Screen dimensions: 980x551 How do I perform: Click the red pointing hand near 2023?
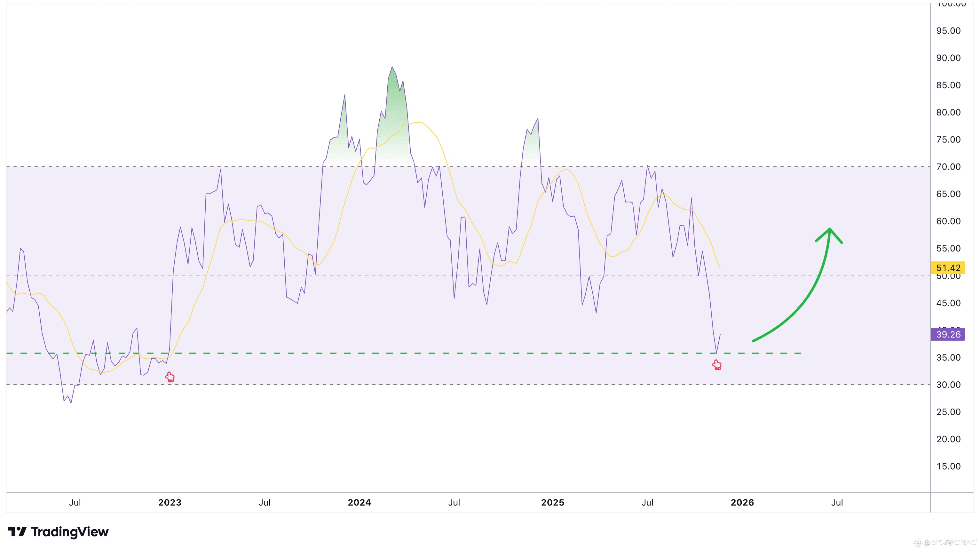[170, 377]
